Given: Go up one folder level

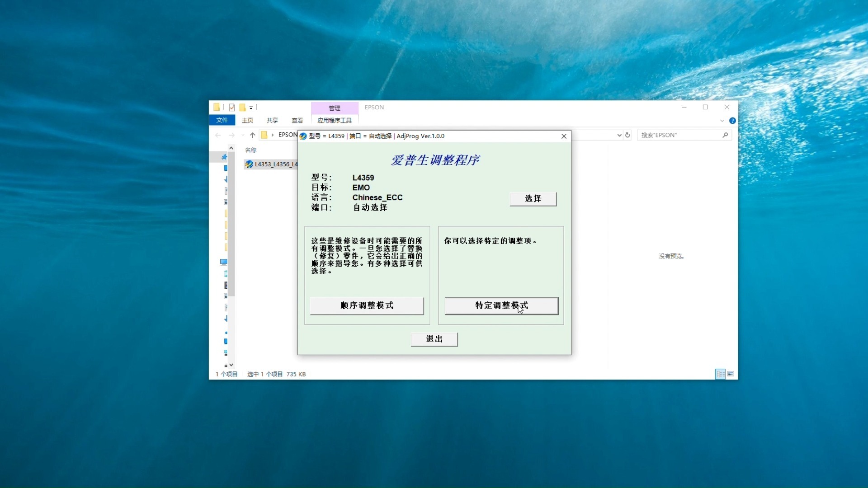Looking at the screenshot, I should point(253,135).
